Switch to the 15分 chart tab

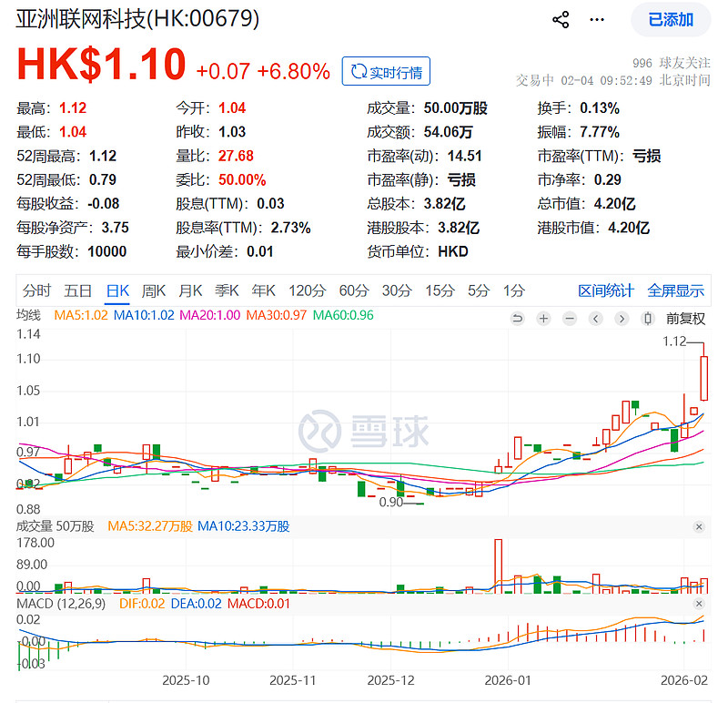coord(440,290)
